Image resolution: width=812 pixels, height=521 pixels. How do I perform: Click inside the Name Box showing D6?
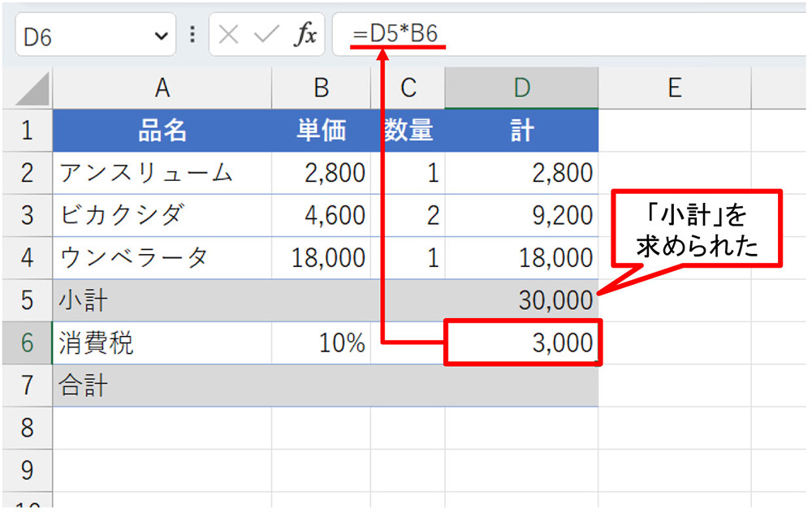(81, 34)
